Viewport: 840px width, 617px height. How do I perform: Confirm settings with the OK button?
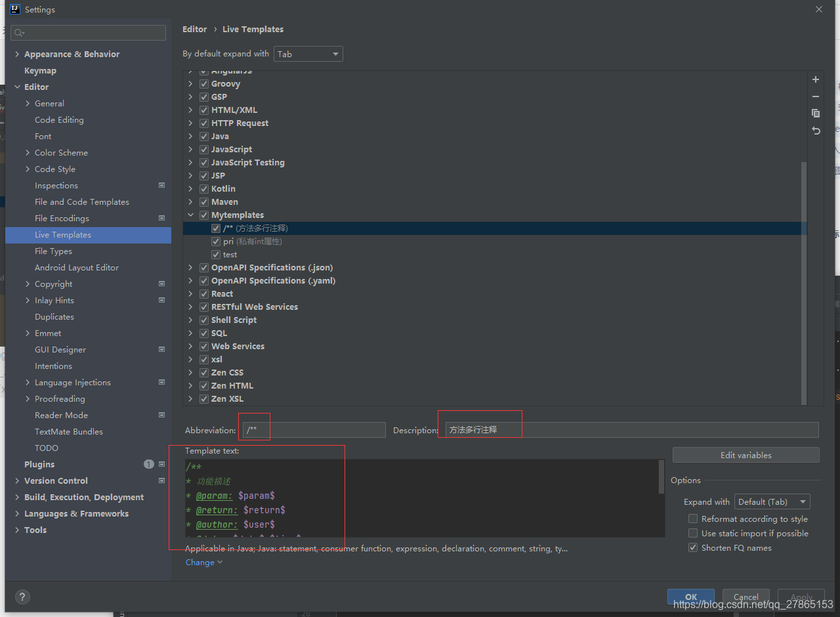tap(691, 597)
